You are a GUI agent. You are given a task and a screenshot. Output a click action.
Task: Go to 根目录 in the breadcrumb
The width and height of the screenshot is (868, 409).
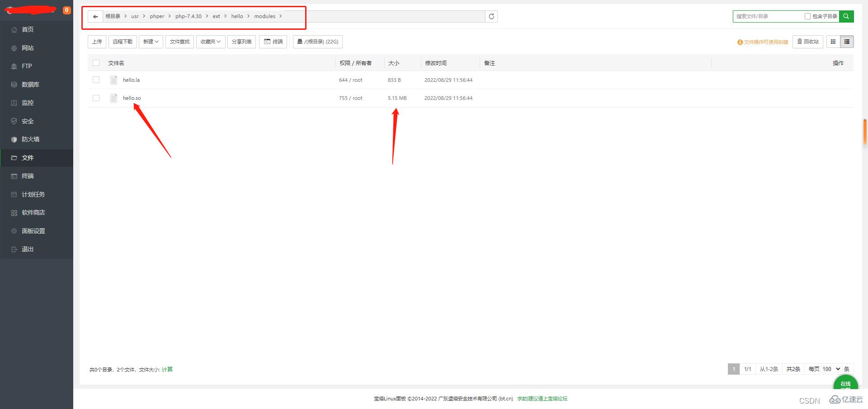click(113, 16)
